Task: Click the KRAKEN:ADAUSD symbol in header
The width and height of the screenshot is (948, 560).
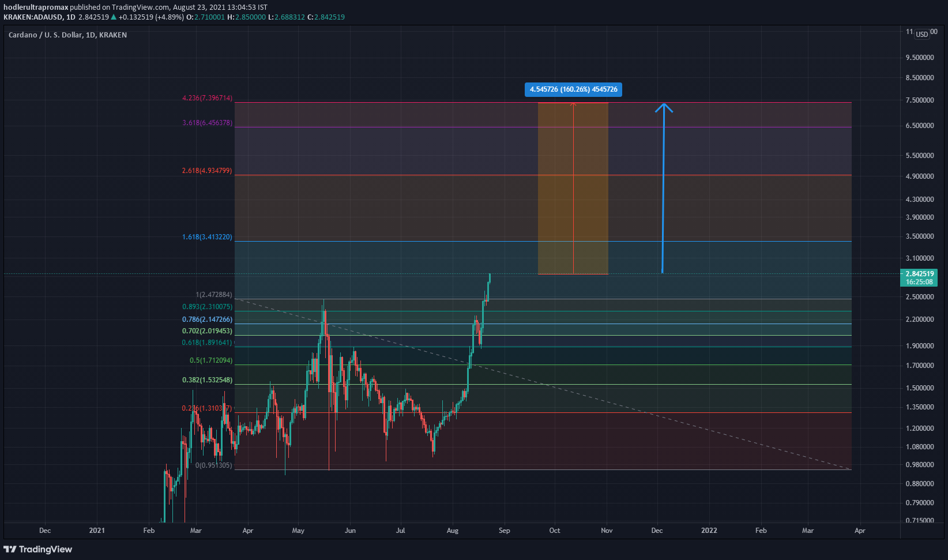Action: coord(32,17)
